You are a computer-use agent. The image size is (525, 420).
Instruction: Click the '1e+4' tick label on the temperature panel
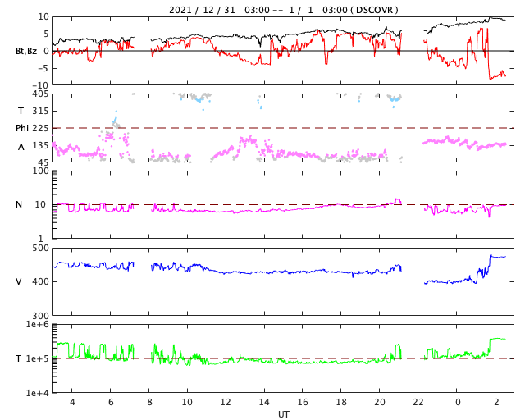(x=38, y=393)
